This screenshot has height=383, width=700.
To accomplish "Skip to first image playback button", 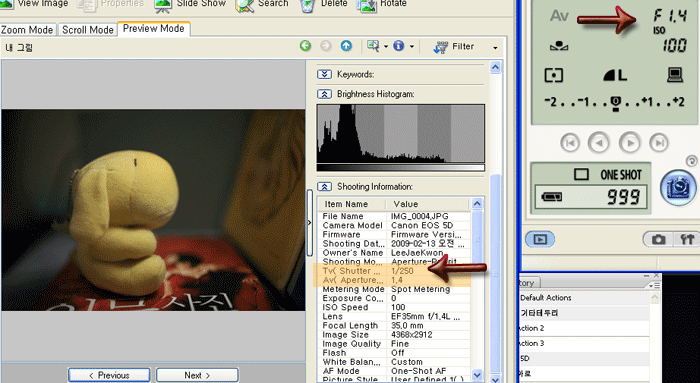I will pos(570,143).
